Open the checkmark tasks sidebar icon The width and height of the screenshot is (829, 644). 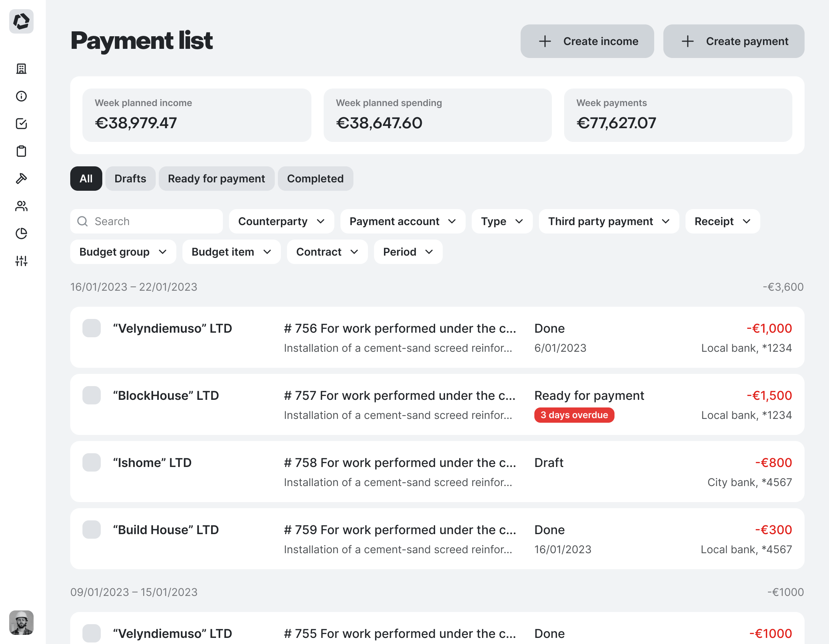[x=21, y=124]
